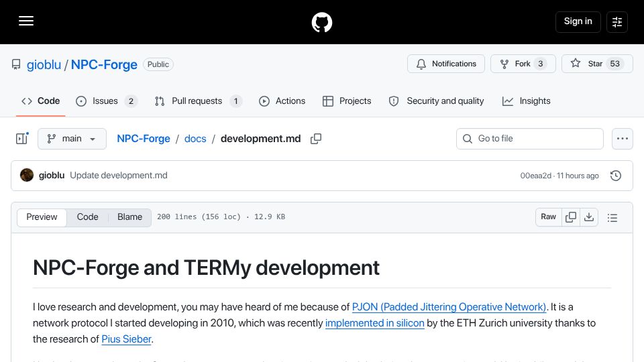Click "200 lines (156 loc)" file info
The image size is (644, 362).
coord(199,217)
